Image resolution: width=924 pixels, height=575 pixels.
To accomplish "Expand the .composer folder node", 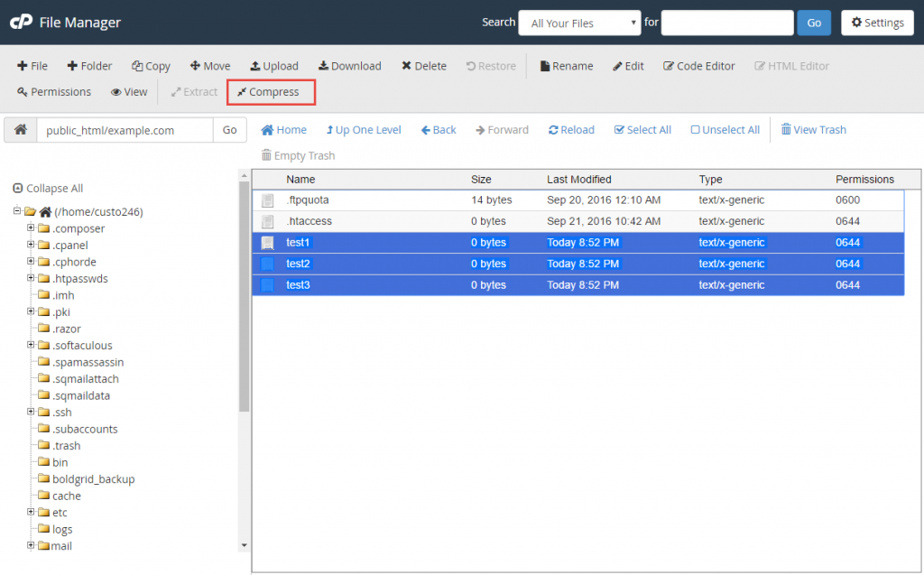I will [x=30, y=228].
